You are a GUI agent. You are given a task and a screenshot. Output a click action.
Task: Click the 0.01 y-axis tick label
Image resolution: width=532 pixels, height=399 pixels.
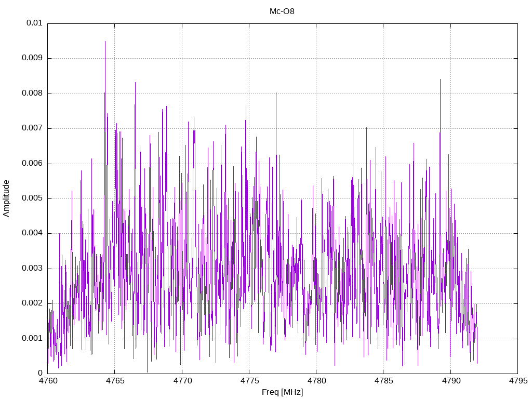click(34, 23)
